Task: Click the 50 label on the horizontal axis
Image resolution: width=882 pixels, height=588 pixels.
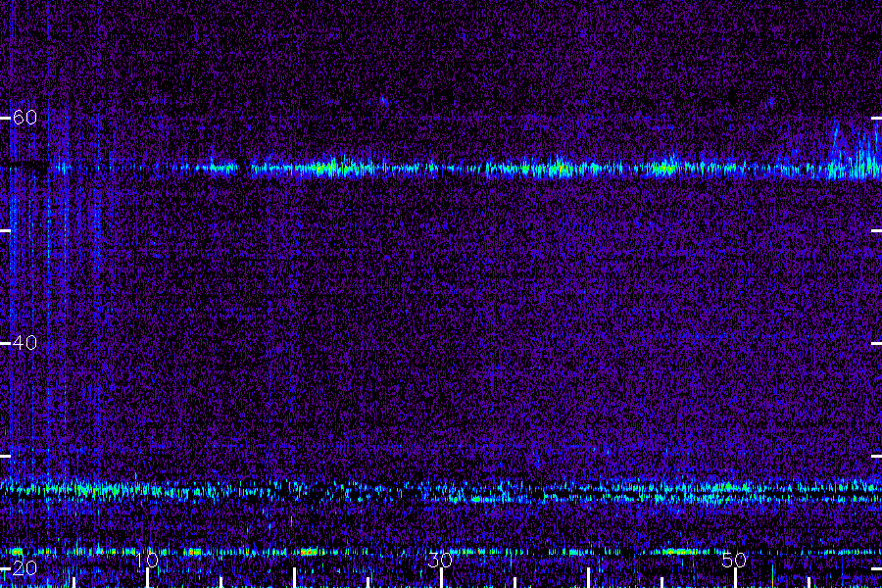Action: coord(734,560)
